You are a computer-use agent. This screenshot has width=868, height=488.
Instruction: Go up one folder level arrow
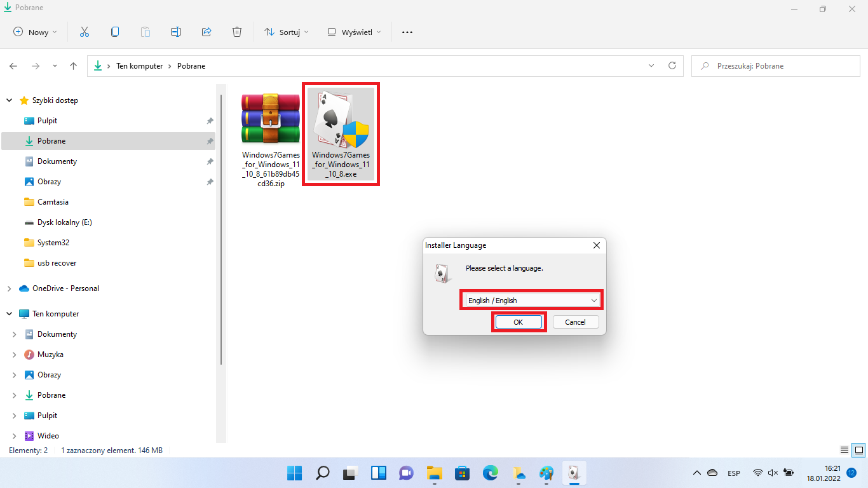tap(74, 66)
